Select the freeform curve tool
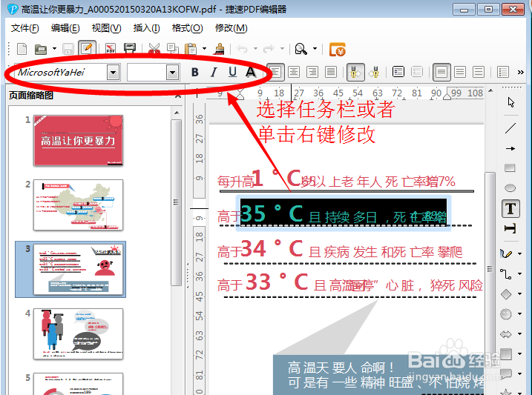The width and height of the screenshot is (532, 395). pyautogui.click(x=506, y=253)
